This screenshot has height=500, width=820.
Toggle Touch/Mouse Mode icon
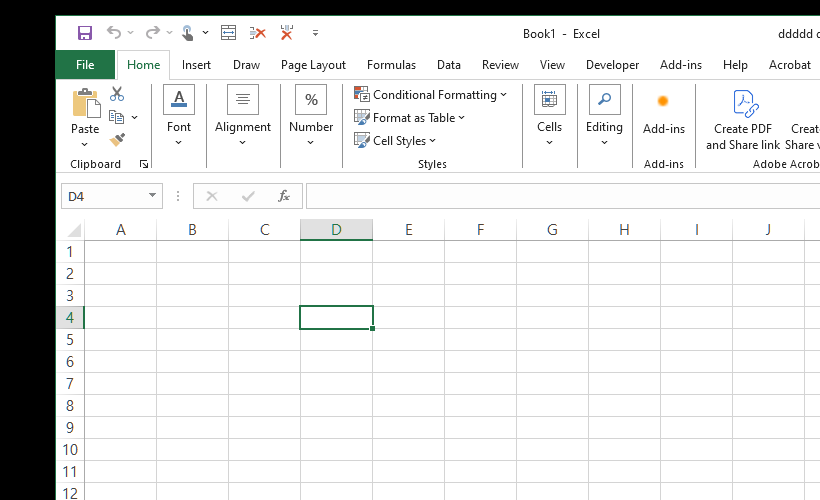[187, 33]
